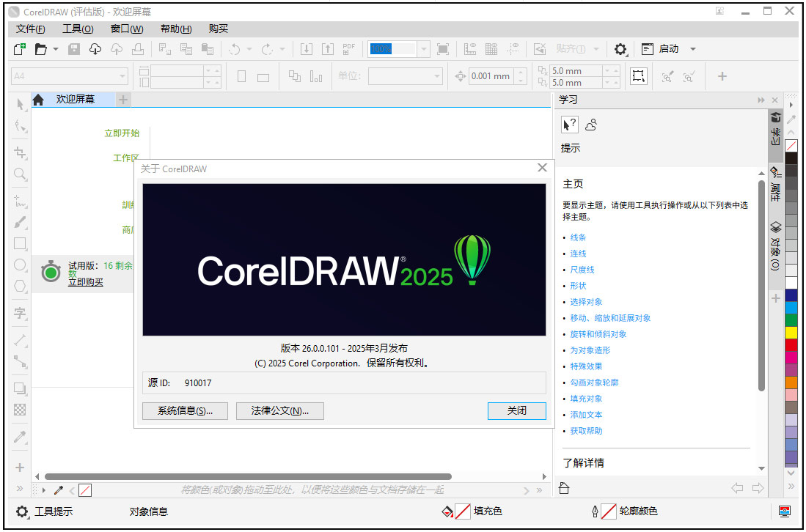The width and height of the screenshot is (806, 532).
Task: Select the Ellipse tool
Action: (20, 266)
